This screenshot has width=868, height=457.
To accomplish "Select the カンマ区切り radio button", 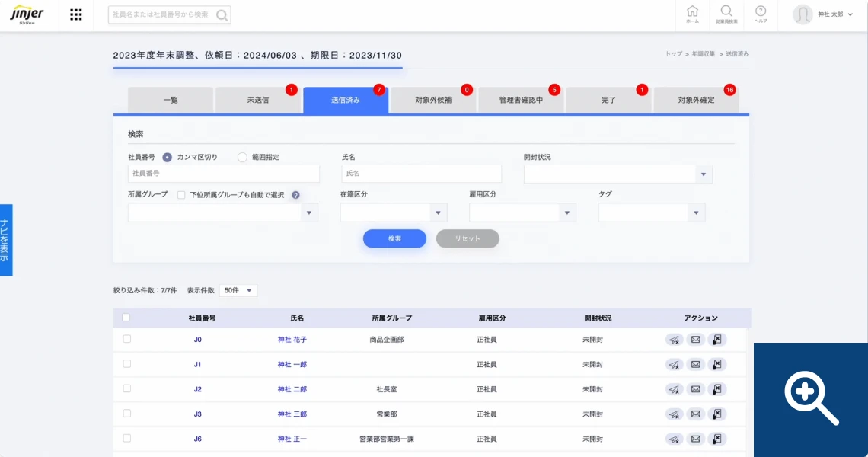I will tap(168, 158).
